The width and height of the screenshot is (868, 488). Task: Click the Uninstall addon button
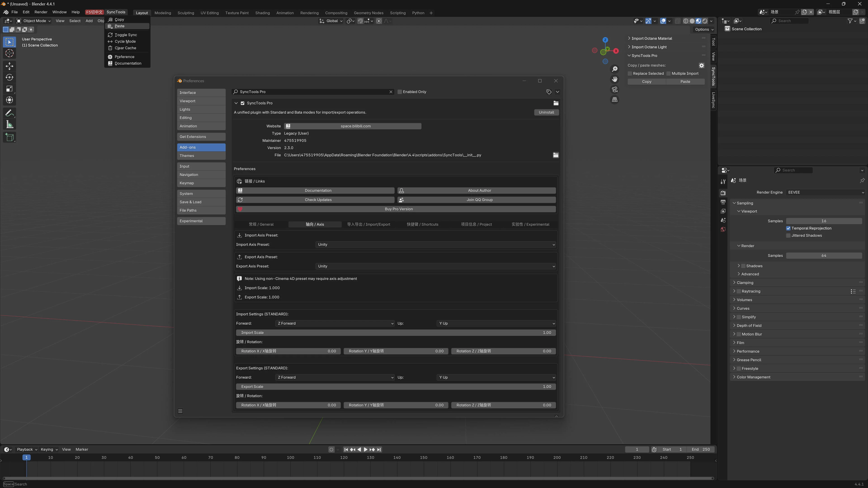tap(546, 113)
